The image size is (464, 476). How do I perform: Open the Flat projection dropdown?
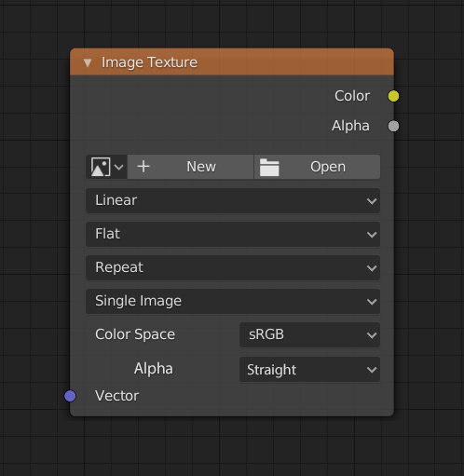coord(233,234)
